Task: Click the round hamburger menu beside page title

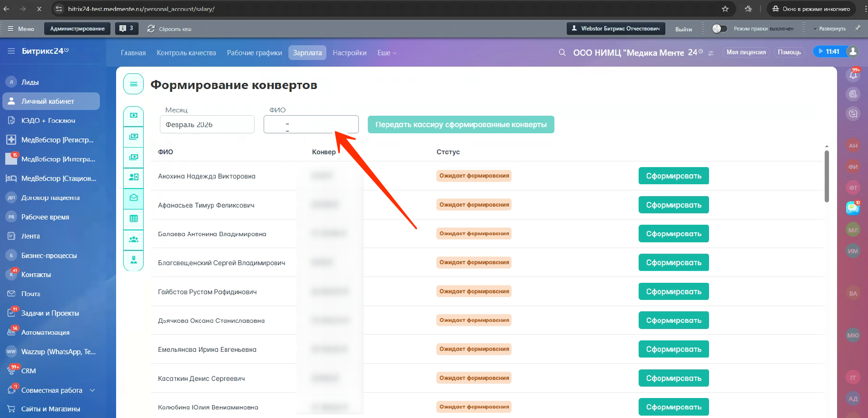Action: point(134,84)
